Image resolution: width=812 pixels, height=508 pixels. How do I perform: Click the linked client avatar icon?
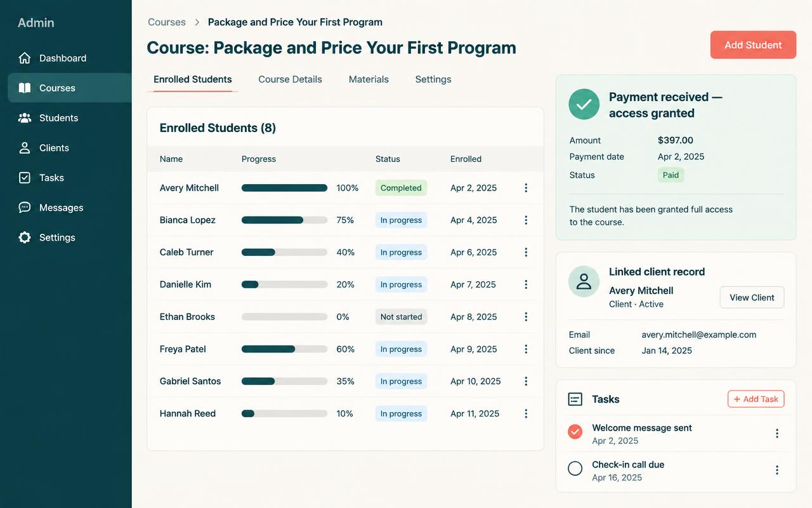(584, 281)
